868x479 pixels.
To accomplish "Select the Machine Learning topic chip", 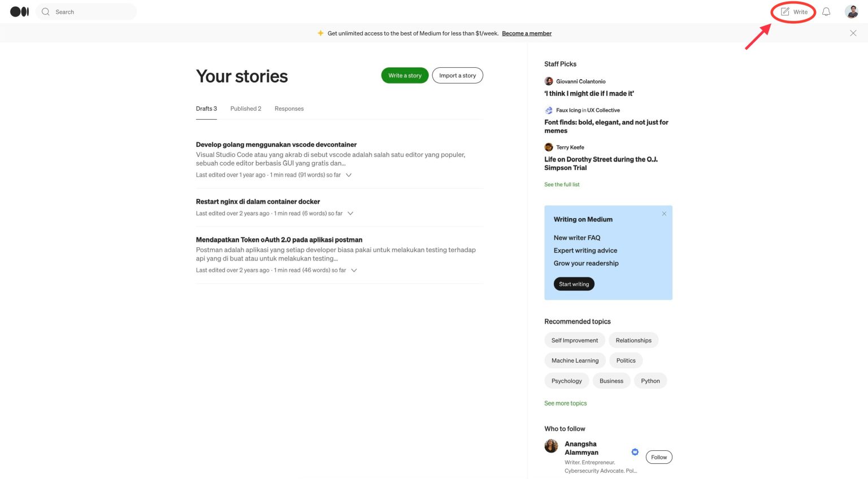I will pyautogui.click(x=575, y=360).
